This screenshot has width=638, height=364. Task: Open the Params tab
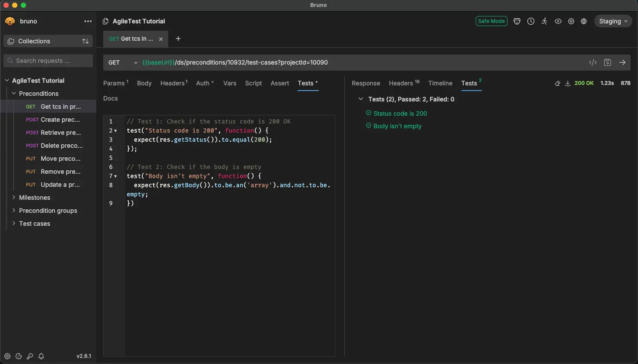(x=116, y=83)
